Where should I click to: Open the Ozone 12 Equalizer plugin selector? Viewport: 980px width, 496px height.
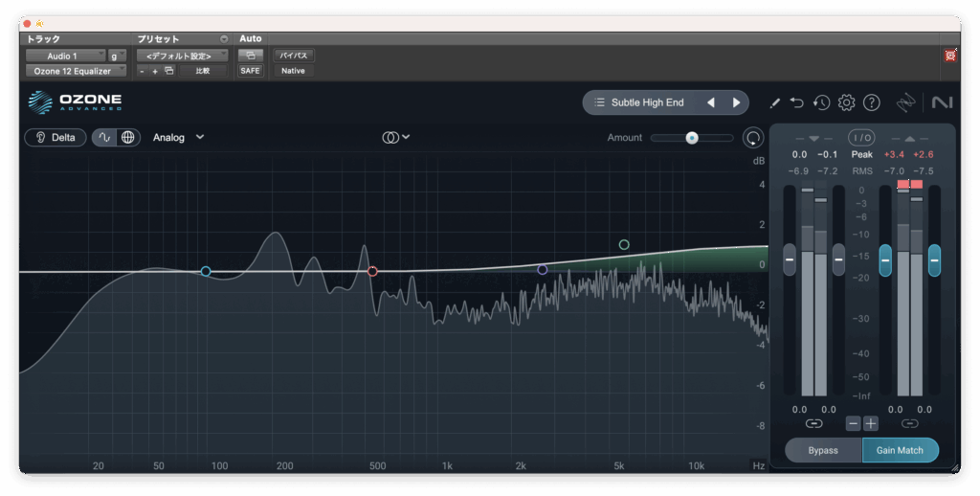(x=76, y=71)
